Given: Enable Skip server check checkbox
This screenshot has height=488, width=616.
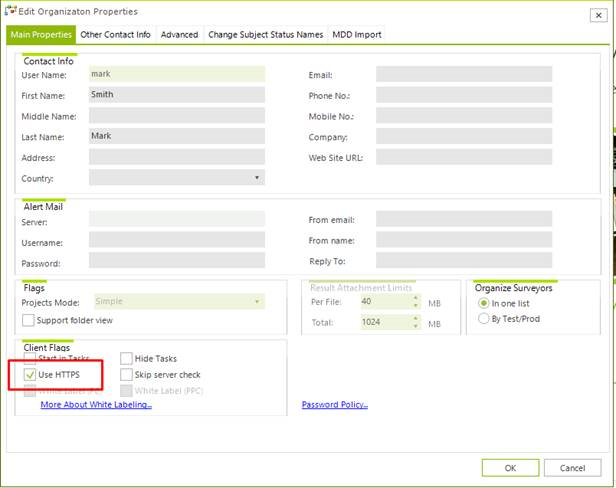Looking at the screenshot, I should pos(126,374).
